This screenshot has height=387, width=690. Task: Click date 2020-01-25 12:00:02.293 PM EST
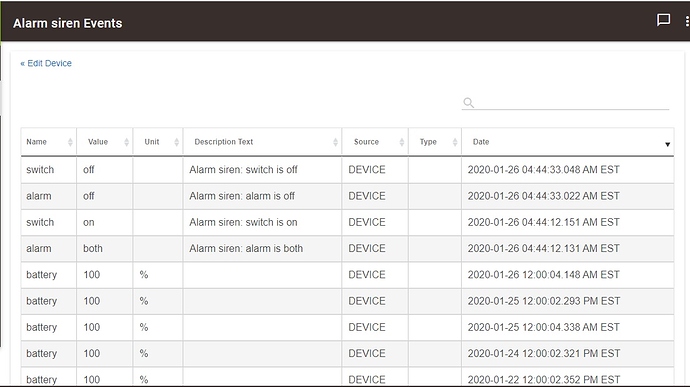pos(544,301)
